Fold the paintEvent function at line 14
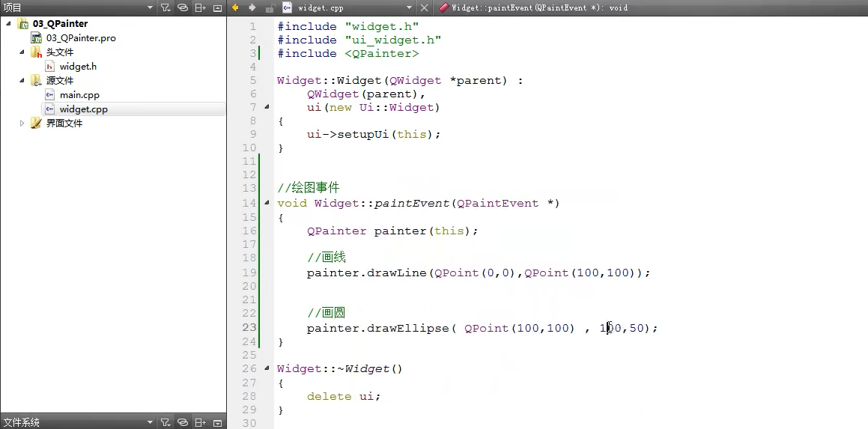868x429 pixels. pos(267,203)
